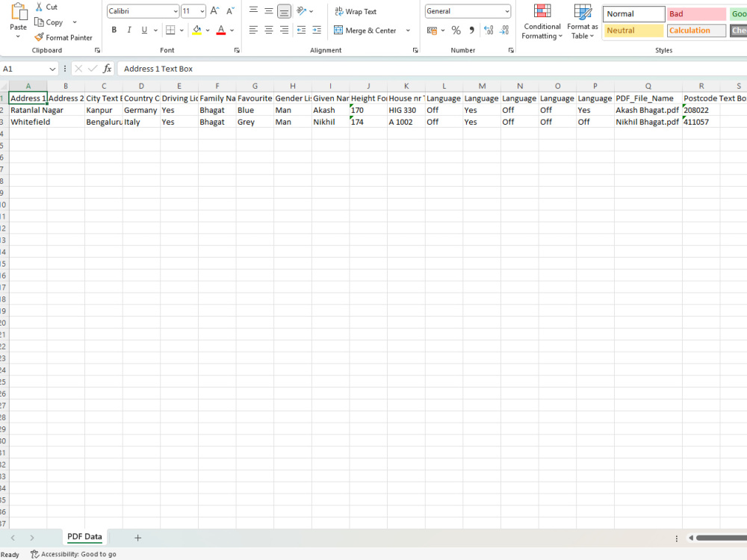747x560 pixels.
Task: Open the Clipboard dialog launcher
Action: (x=97, y=50)
